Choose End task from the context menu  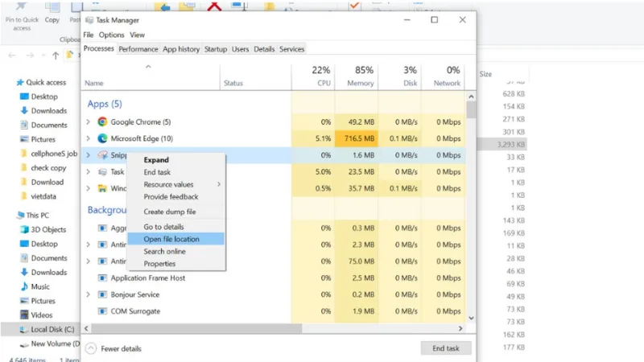(x=157, y=172)
